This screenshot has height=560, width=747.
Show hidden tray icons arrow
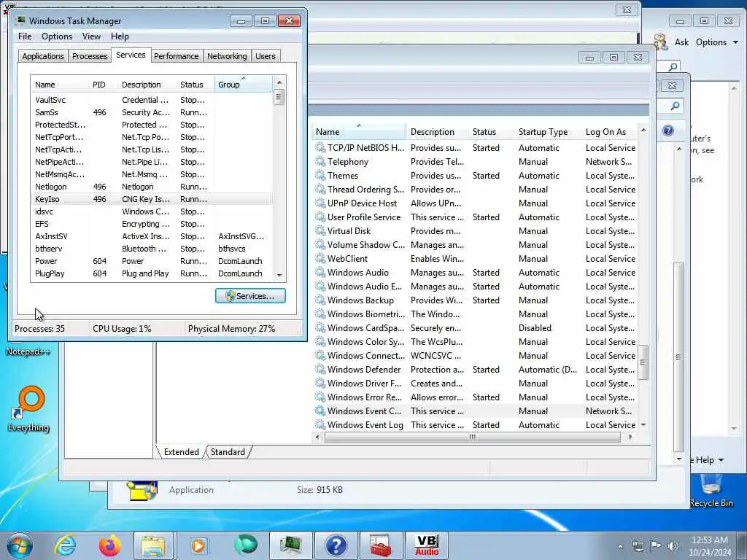coord(620,546)
